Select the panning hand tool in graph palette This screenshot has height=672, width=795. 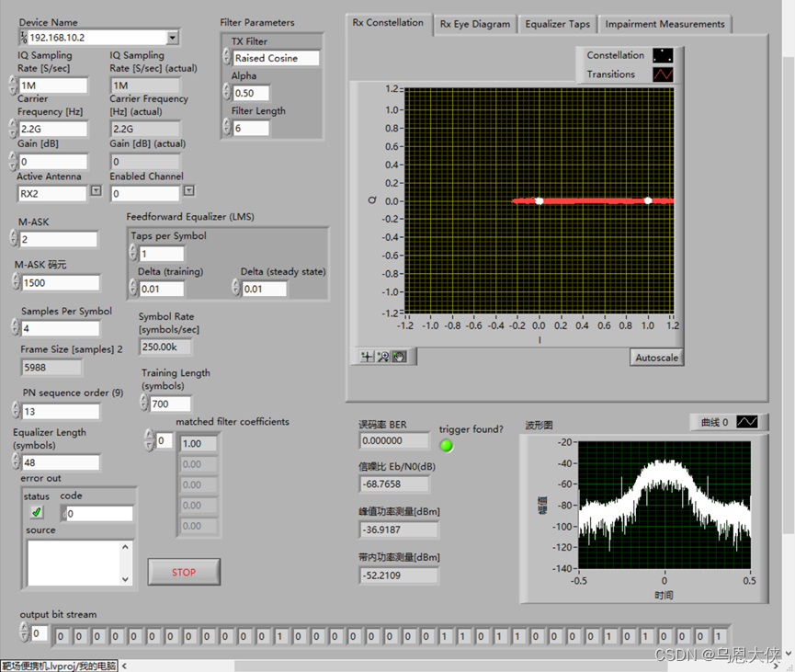(x=398, y=356)
